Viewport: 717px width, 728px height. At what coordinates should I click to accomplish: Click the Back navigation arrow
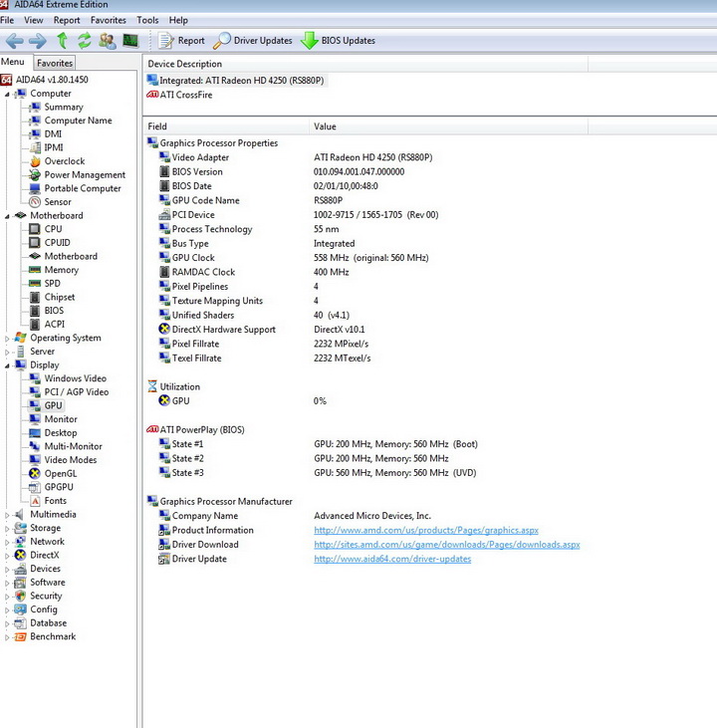coord(14,41)
